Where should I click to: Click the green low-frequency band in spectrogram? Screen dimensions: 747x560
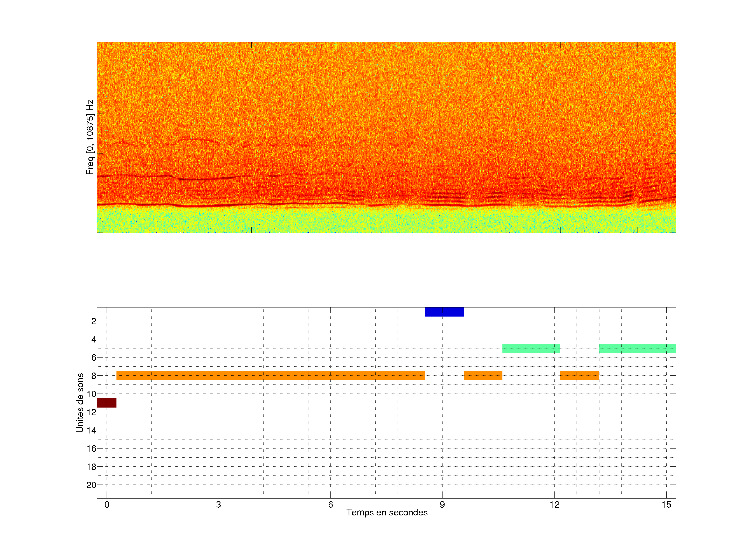386,221
